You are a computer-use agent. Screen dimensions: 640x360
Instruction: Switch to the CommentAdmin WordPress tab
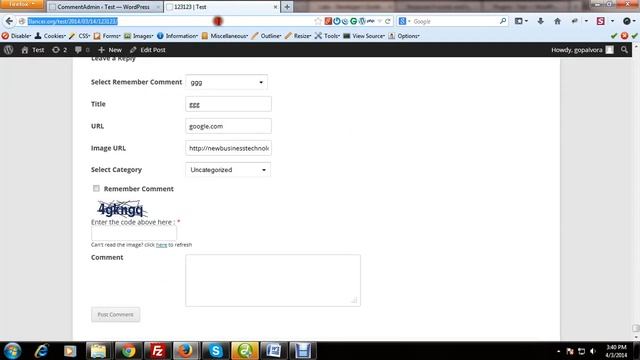coord(104,7)
